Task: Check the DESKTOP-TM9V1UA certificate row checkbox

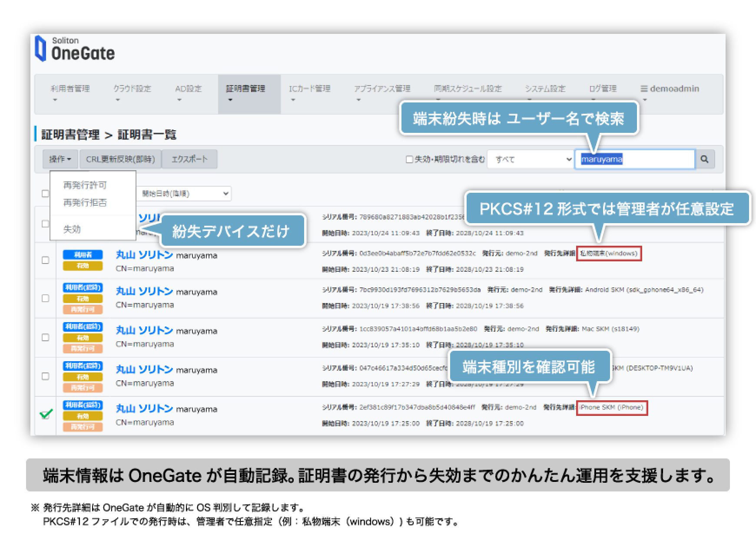Action: 45,377
